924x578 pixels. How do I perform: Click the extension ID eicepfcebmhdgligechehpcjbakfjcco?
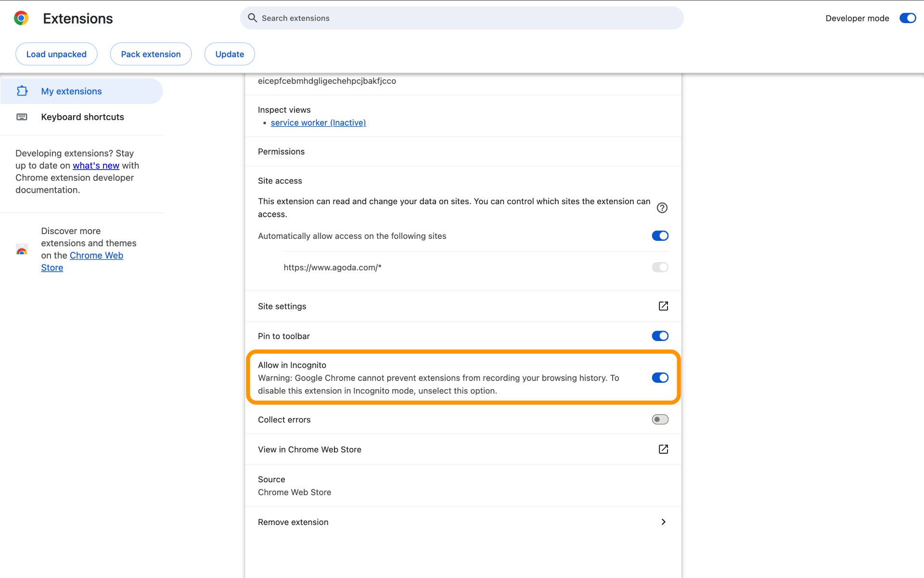(x=327, y=81)
